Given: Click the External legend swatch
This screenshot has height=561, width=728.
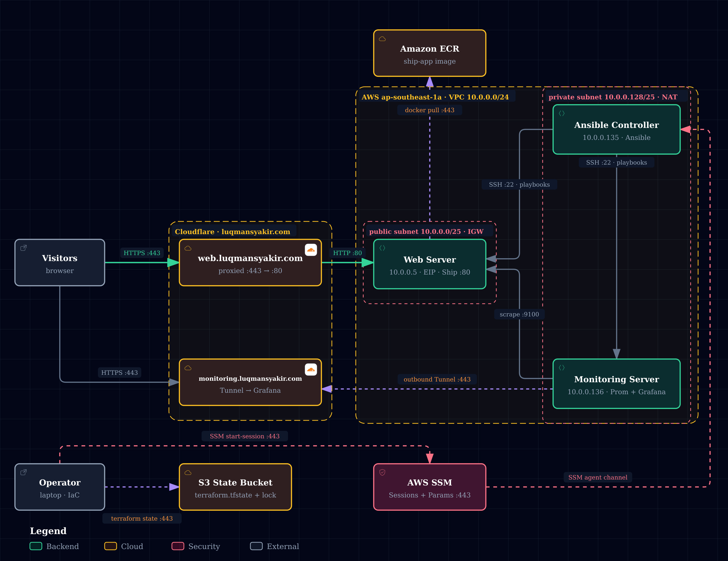Looking at the screenshot, I should (256, 546).
